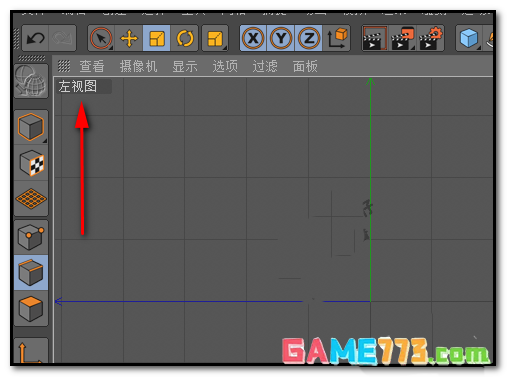Open the 面板 viewport menu
This screenshot has height=377, width=507.
tap(305, 66)
